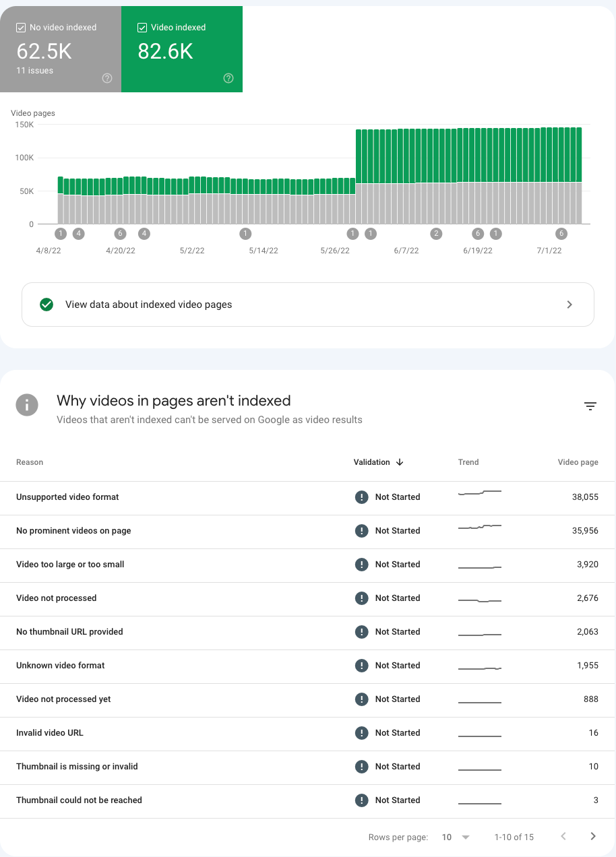Click the green checkmark on indexed pages banner
Image resolution: width=616 pixels, height=857 pixels.
[x=47, y=305]
